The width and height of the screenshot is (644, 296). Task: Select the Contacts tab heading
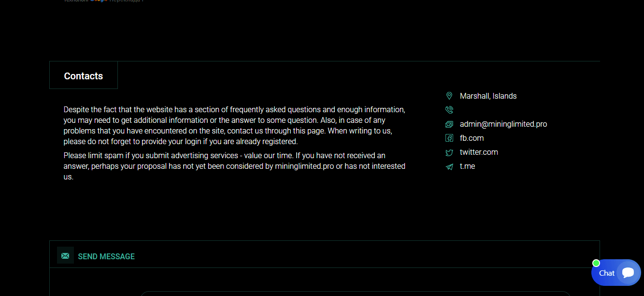[x=84, y=76]
